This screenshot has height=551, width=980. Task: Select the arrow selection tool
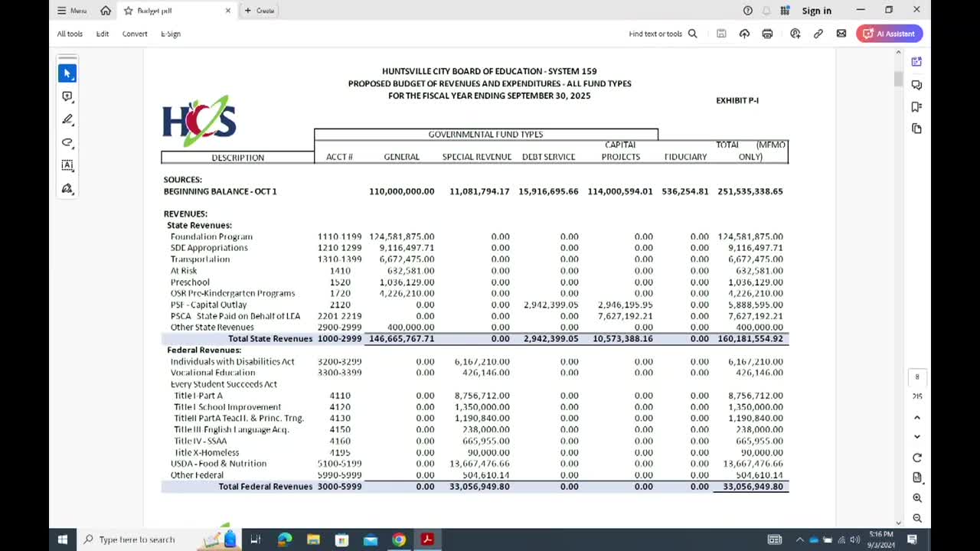click(x=67, y=73)
